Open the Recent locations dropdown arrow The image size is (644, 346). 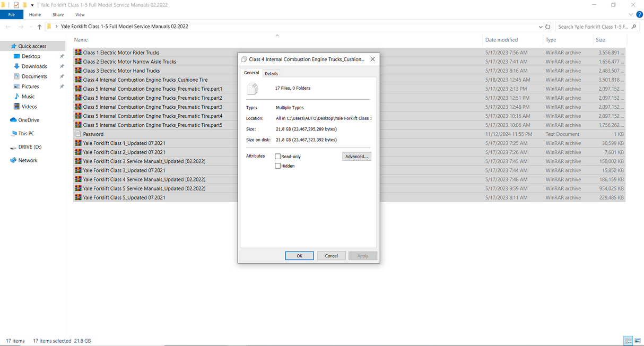click(x=30, y=27)
